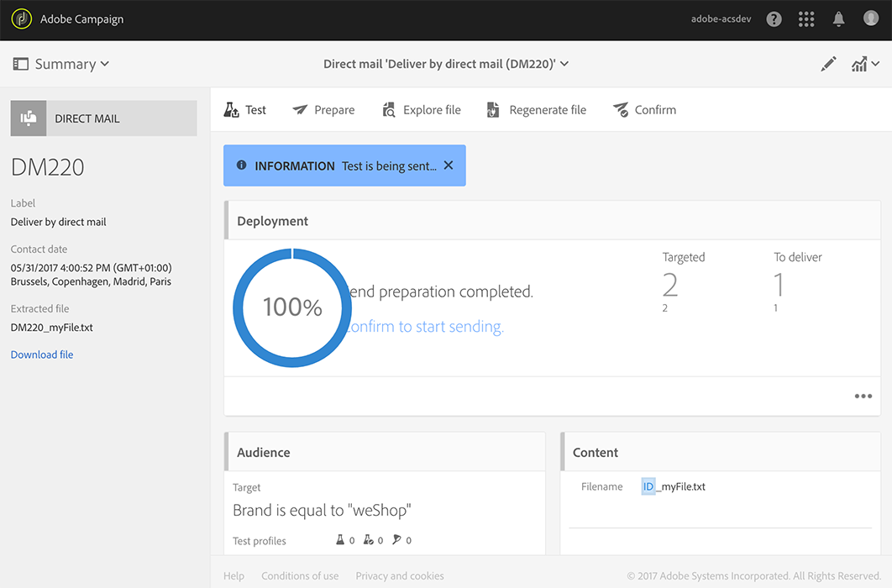Click the Confirm toolbar button
The height and width of the screenshot is (588, 892).
(644, 110)
